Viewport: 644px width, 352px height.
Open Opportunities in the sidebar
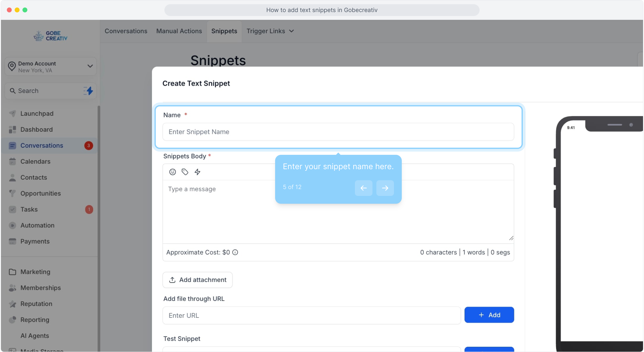(40, 193)
